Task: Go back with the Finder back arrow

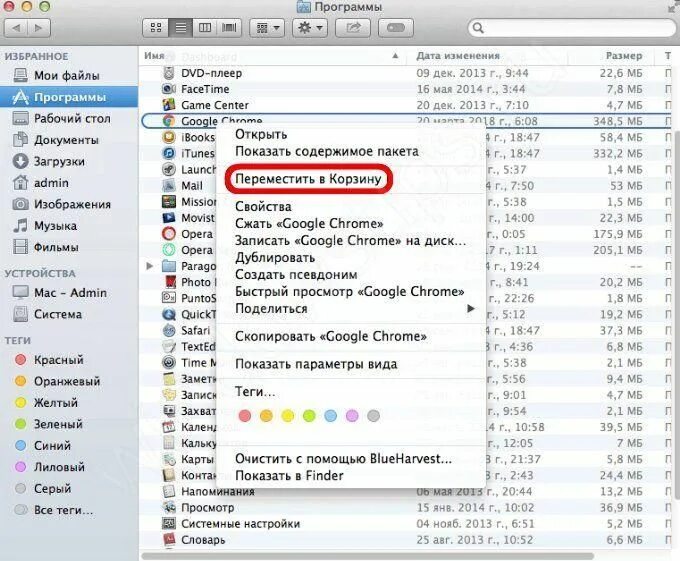Action: click(x=16, y=28)
